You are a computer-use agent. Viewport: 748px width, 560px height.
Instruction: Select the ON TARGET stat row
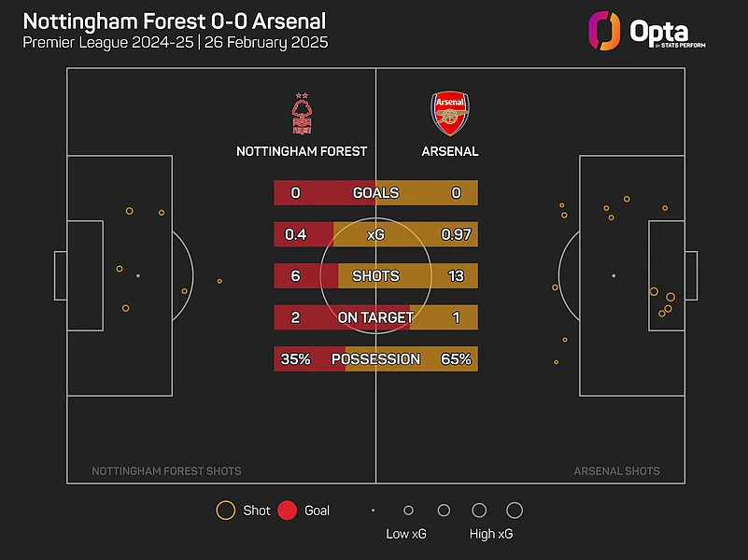point(375,317)
